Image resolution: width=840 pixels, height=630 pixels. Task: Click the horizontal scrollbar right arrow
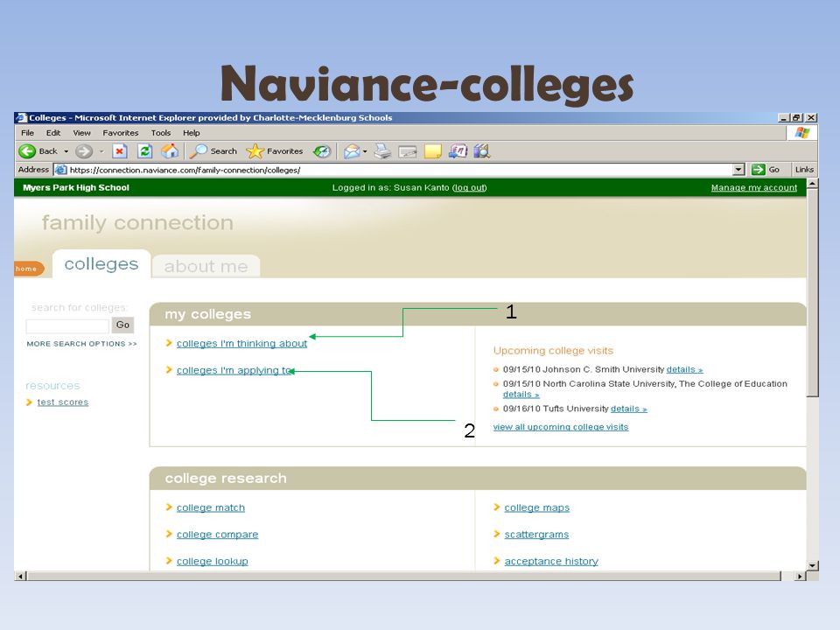(x=800, y=576)
